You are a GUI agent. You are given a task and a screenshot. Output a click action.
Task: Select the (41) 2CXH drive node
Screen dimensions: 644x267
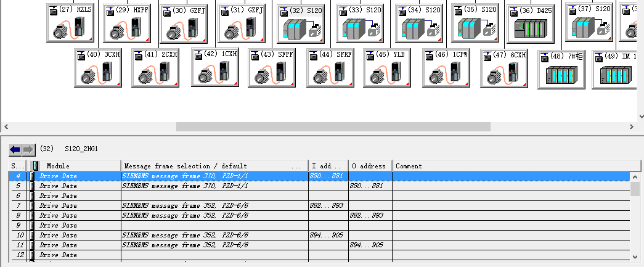155,68
